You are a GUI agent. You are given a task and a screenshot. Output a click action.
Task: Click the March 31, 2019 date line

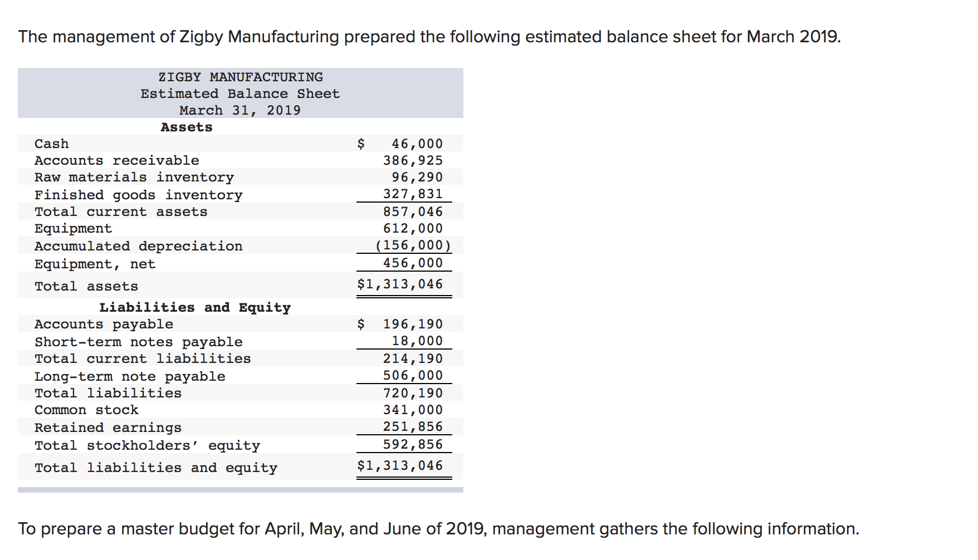pos(240,110)
